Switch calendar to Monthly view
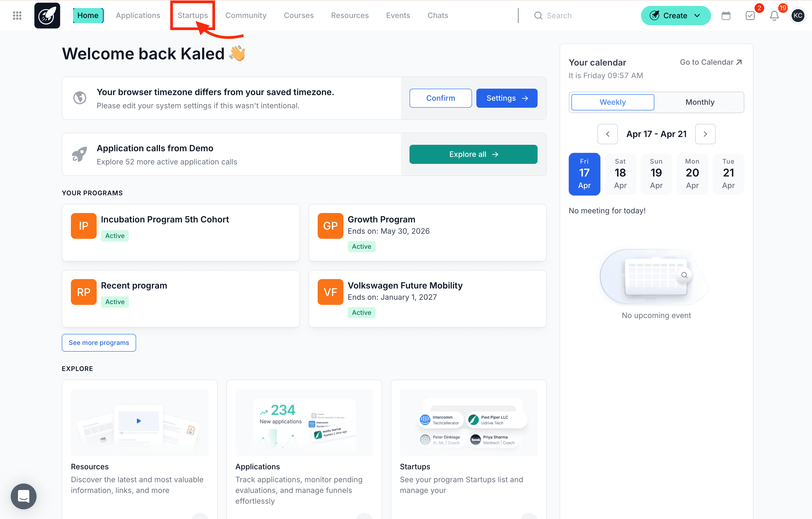Viewport: 812px width, 519px height. (700, 102)
